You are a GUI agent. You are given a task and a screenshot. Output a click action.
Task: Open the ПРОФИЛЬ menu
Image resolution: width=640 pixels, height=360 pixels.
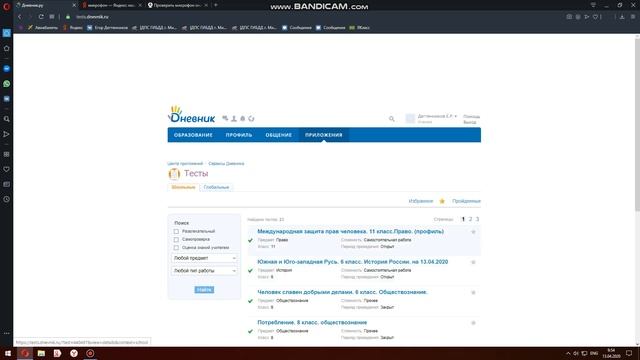[x=239, y=135]
